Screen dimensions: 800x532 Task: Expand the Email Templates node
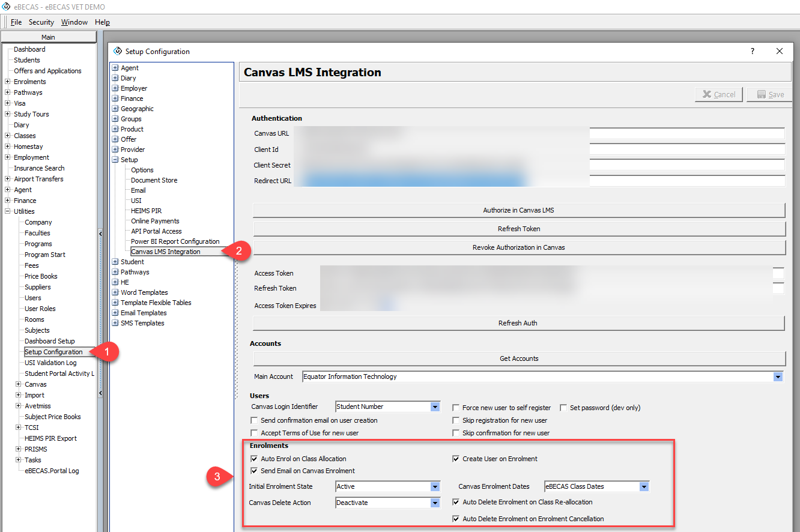pos(115,313)
